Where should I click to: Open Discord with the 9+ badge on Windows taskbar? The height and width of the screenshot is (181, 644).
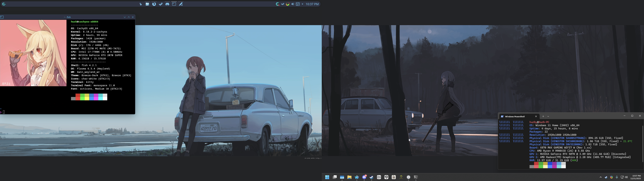point(364,177)
